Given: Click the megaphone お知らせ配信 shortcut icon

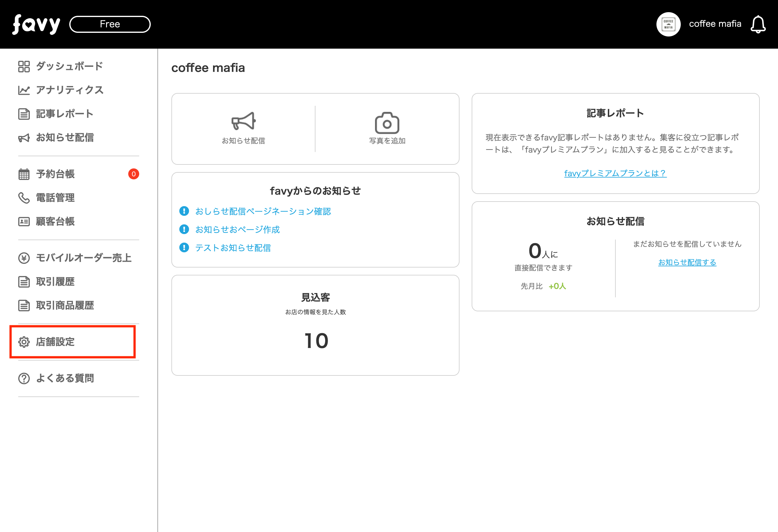Looking at the screenshot, I should pos(243,121).
